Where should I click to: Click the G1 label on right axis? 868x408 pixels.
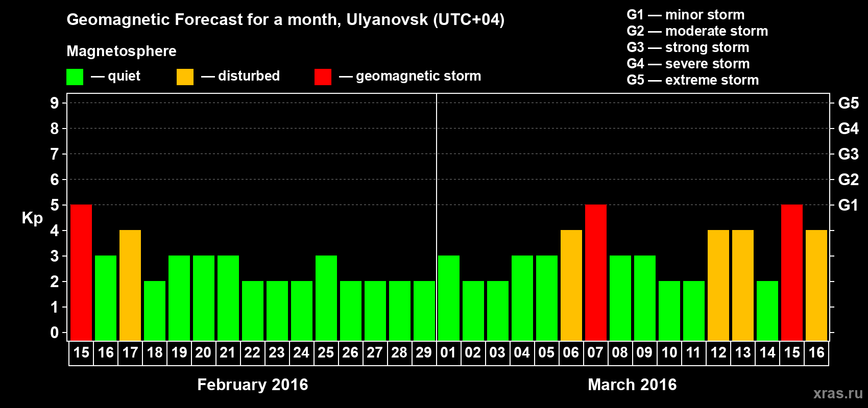(x=849, y=205)
